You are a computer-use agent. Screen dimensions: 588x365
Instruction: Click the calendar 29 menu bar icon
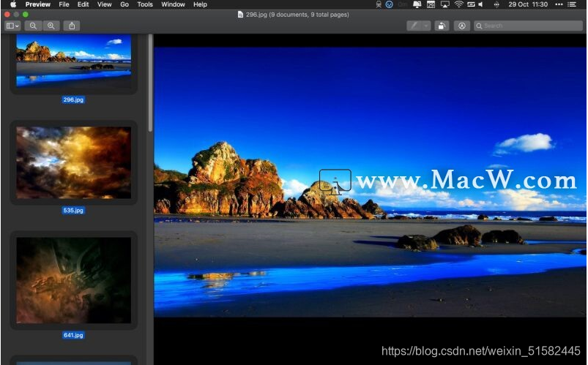tap(431, 4)
